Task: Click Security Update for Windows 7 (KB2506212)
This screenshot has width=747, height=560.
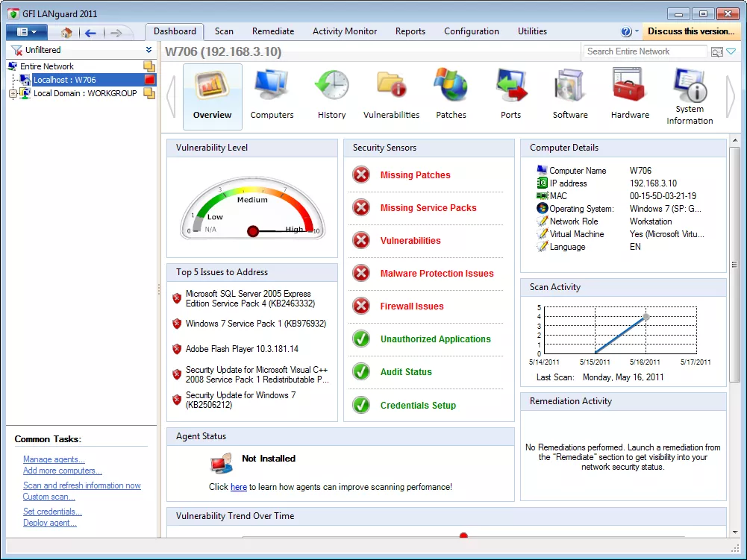Action: coord(240,400)
